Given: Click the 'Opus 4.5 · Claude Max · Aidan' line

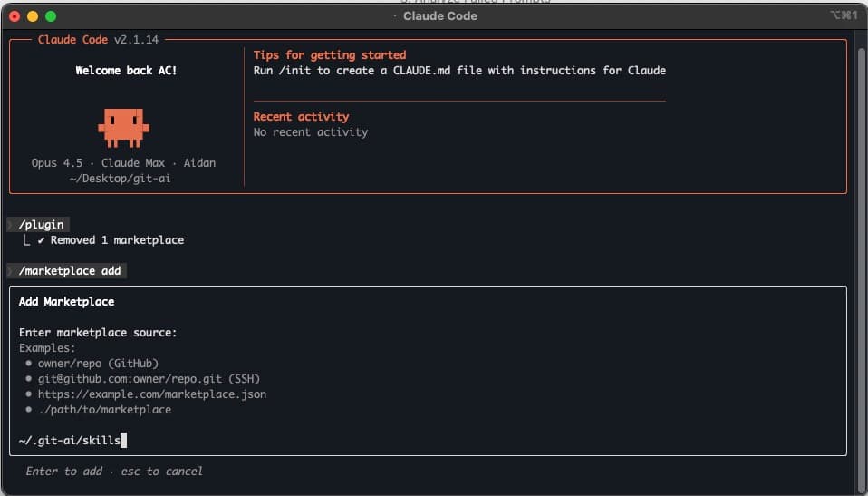Looking at the screenshot, I should tap(123, 163).
